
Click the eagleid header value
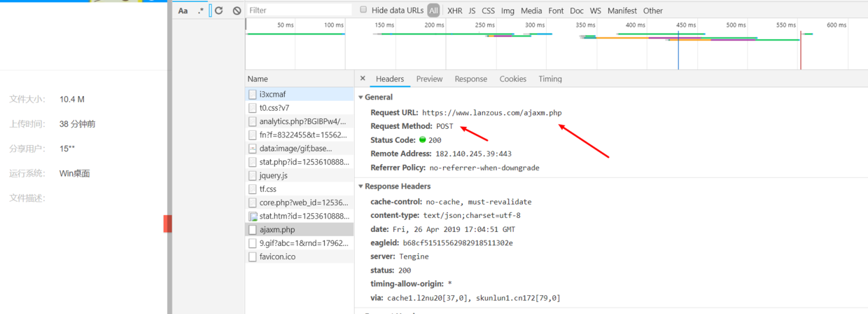pyautogui.click(x=458, y=243)
